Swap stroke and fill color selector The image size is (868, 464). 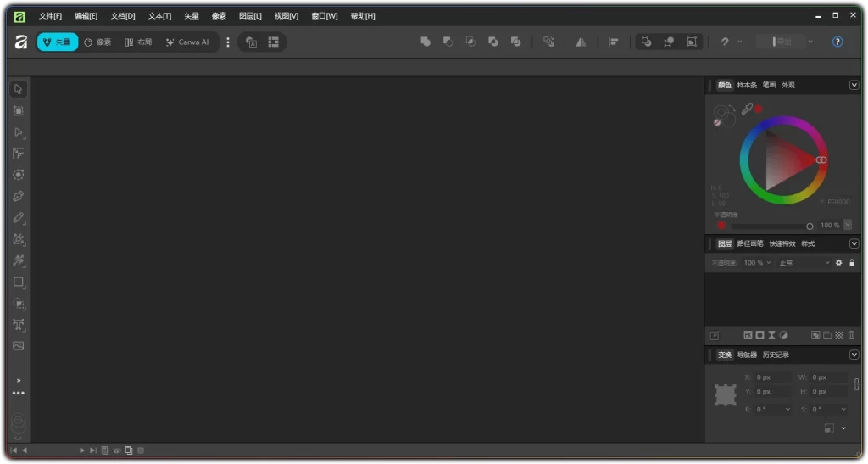coord(731,108)
